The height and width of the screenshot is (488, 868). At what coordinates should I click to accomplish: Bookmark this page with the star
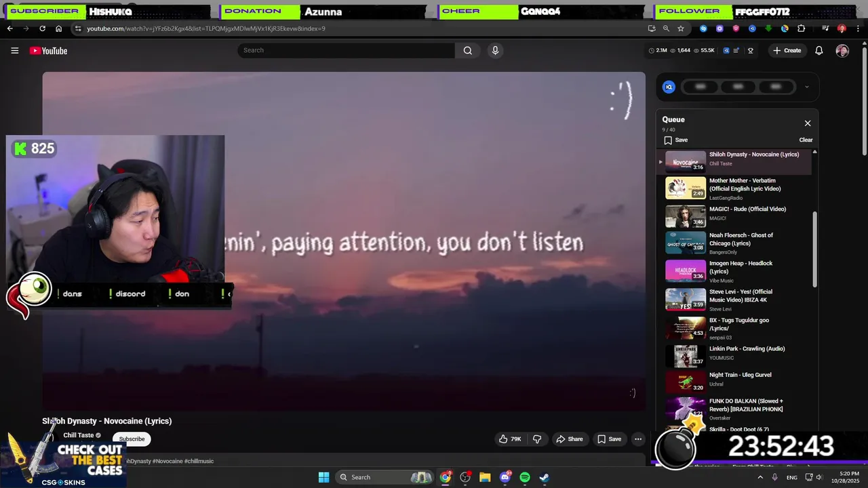click(681, 28)
